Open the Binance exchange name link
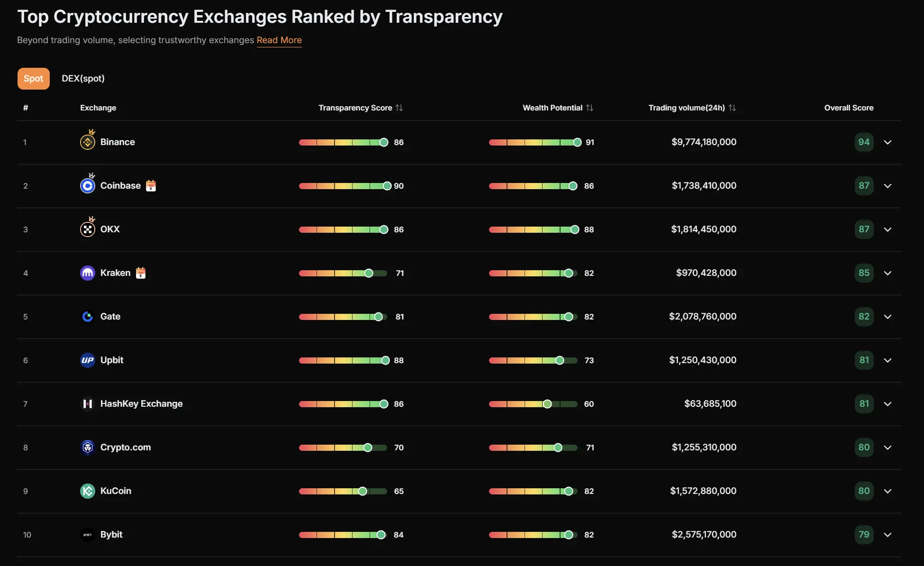Image resolution: width=924 pixels, height=566 pixels. pyautogui.click(x=118, y=142)
